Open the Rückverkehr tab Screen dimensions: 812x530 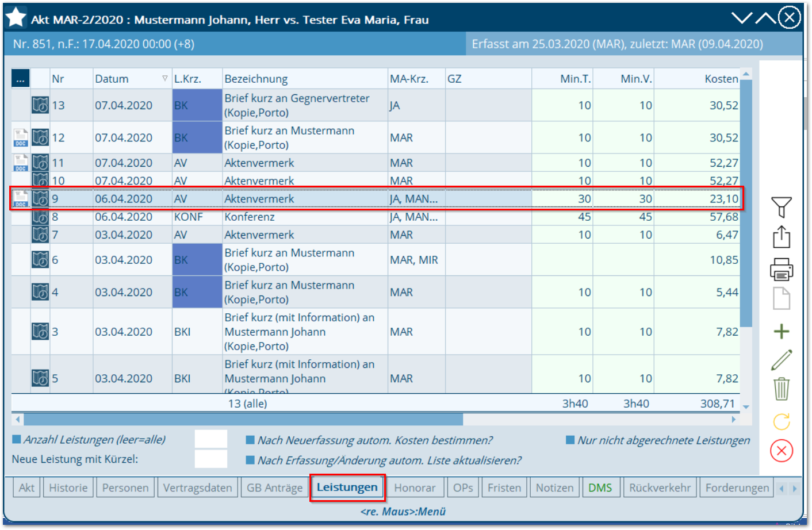(x=660, y=488)
